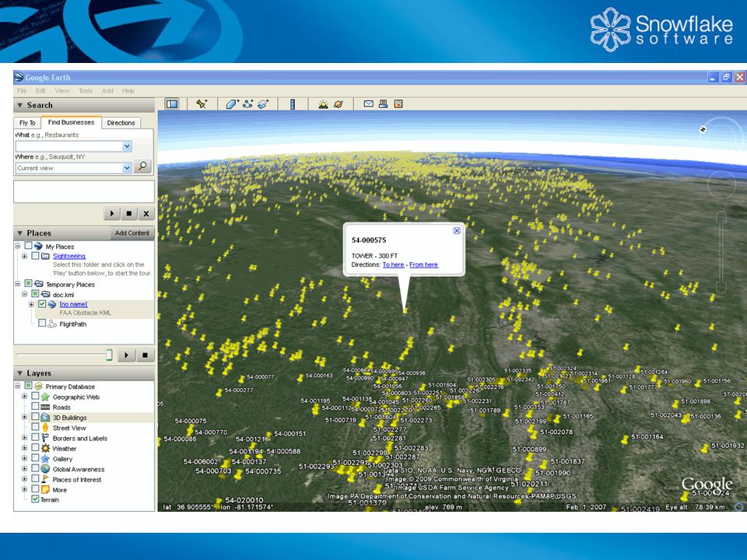Click the Weather sun icon in Layers

pos(45,448)
